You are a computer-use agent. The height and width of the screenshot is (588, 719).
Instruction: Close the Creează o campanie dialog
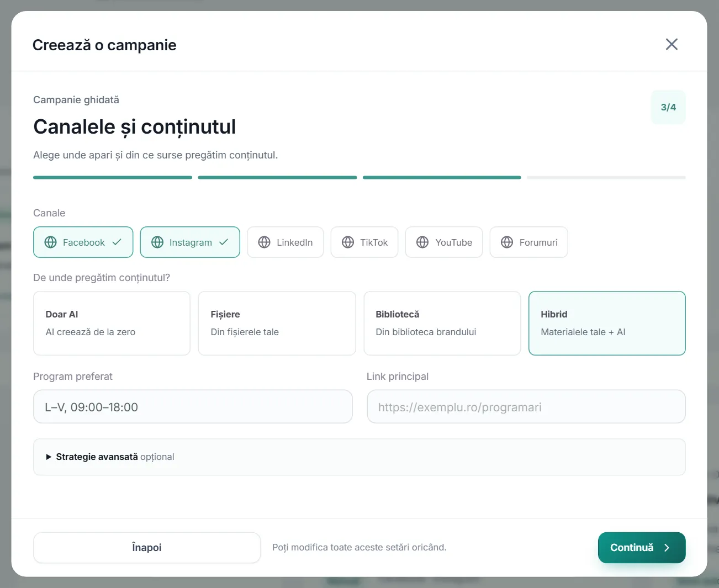[672, 44]
